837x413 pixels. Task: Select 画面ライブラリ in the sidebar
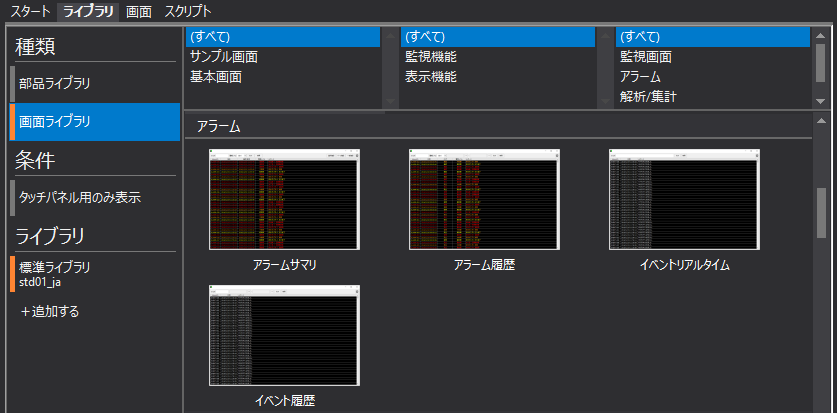point(55,122)
